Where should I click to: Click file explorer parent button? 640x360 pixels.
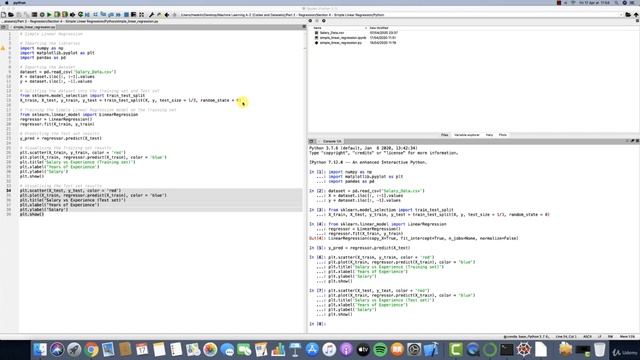click(324, 21)
